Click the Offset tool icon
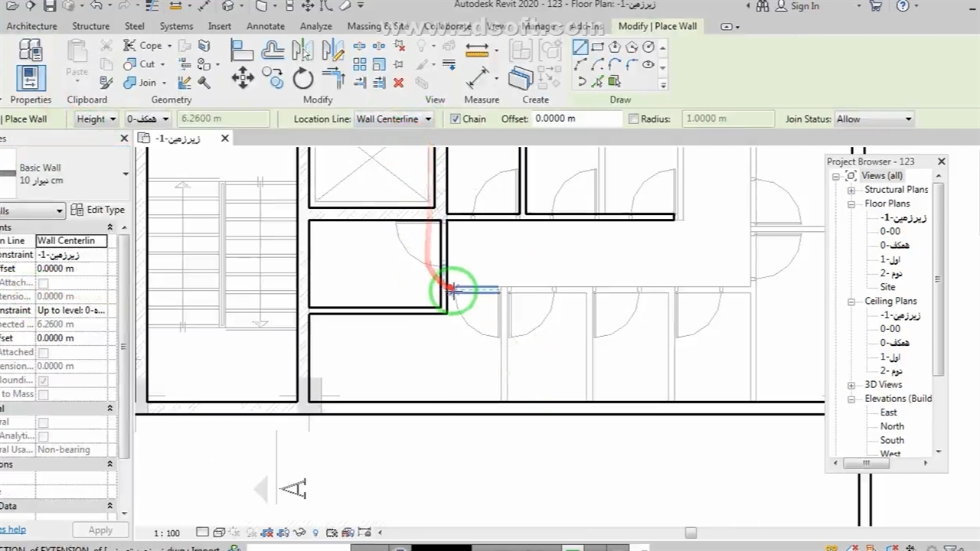This screenshot has width=980, height=551. (x=273, y=51)
